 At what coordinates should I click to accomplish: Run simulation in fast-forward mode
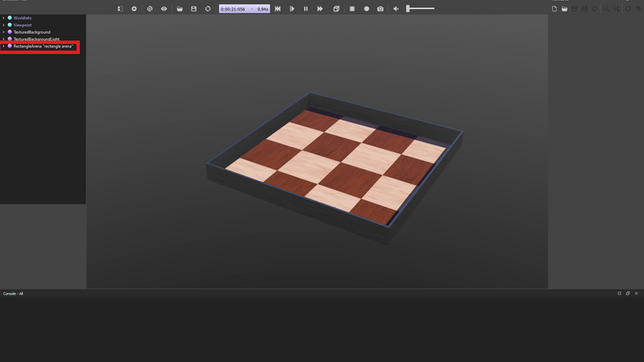click(x=320, y=9)
